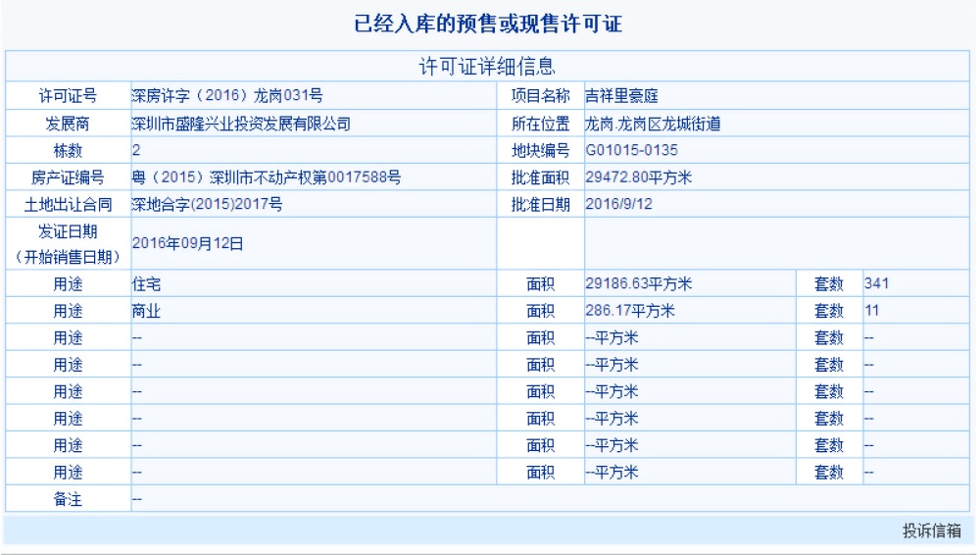This screenshot has height=555, width=980.
Task: Click the building count value 2
Action: point(136,150)
